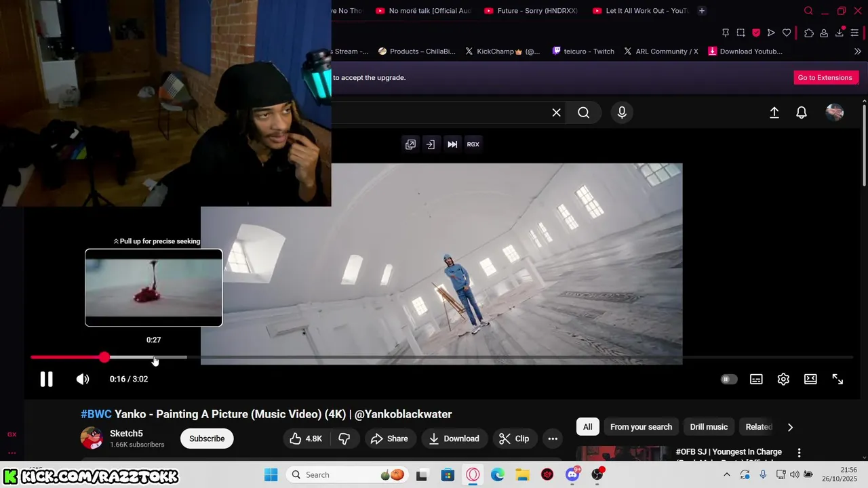Viewport: 868px width, 488px height.
Task: Switch to the Future - Sorry (HNDRXX) tab
Action: (x=532, y=11)
